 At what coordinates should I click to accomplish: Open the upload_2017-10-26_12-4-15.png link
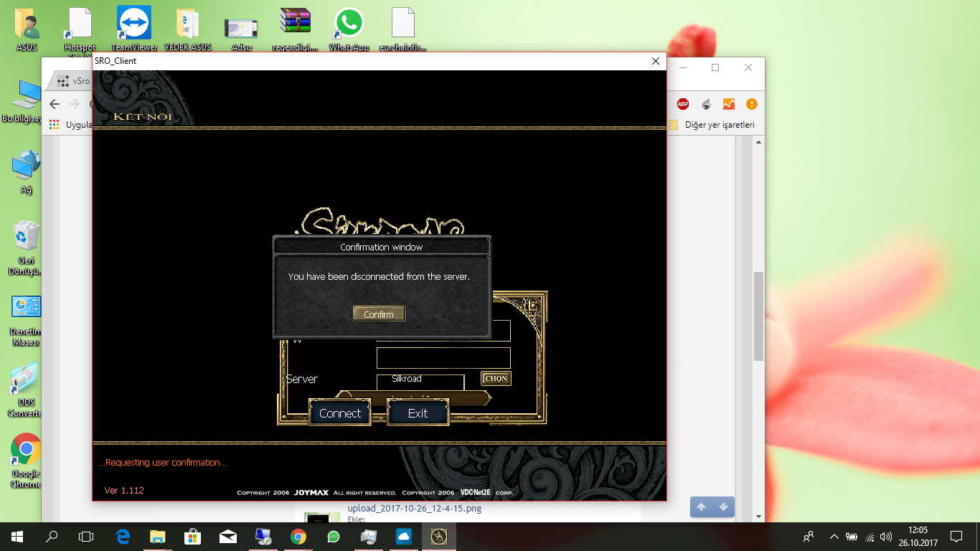pos(414,509)
